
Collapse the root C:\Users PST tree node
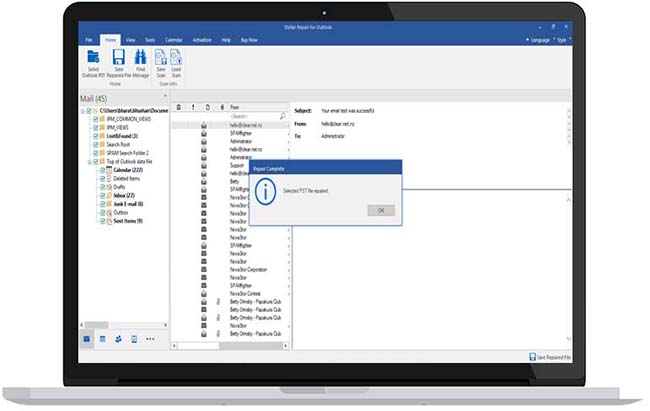click(x=82, y=111)
